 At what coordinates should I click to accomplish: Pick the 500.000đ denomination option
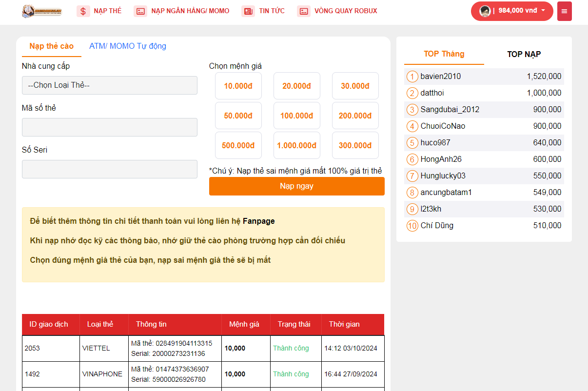point(238,145)
